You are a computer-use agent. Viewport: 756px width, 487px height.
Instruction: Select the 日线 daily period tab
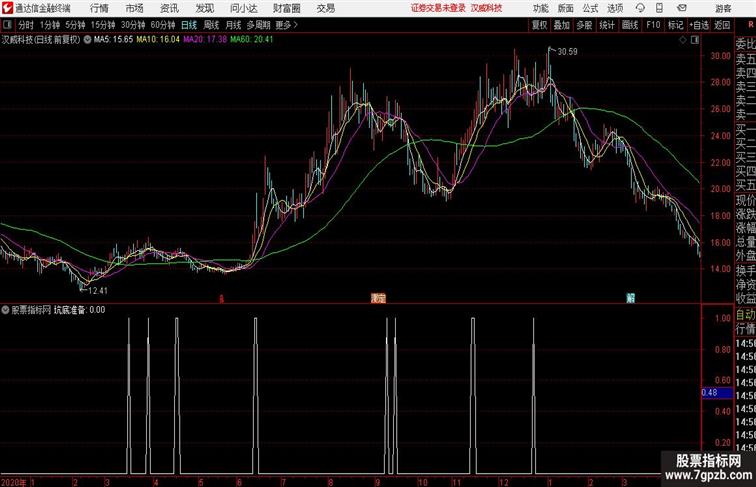(x=189, y=25)
